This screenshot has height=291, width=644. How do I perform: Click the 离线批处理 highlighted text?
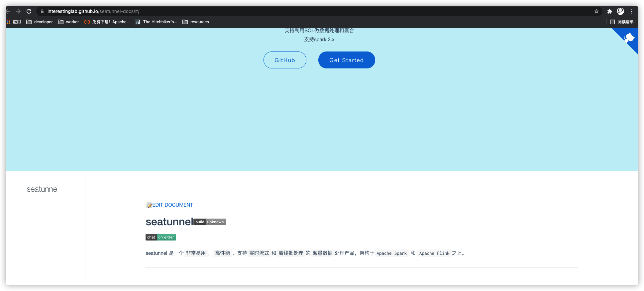point(291,253)
